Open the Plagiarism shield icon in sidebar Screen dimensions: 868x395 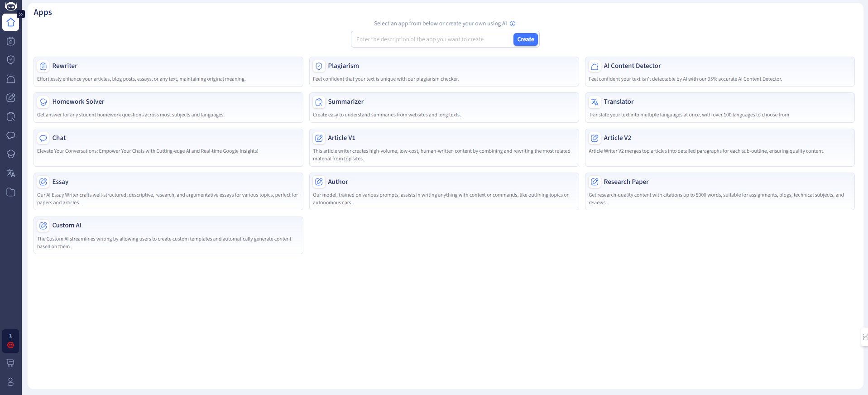11,60
